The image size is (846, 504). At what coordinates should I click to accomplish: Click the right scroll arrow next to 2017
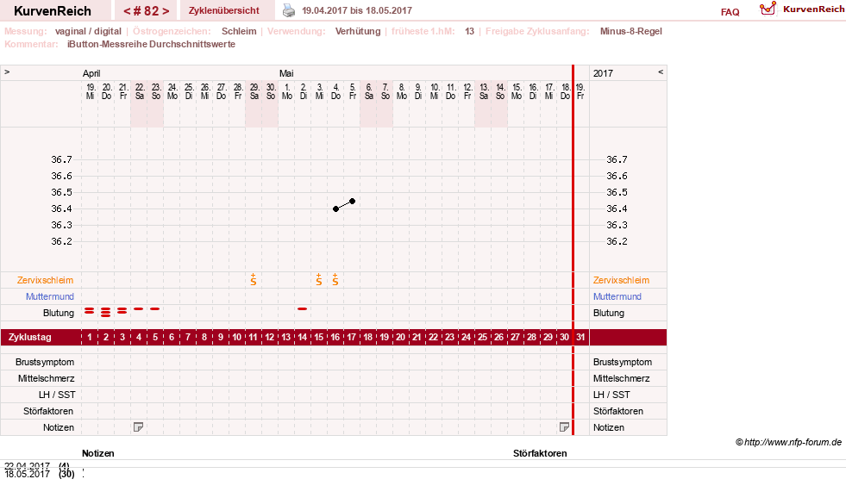tap(661, 72)
